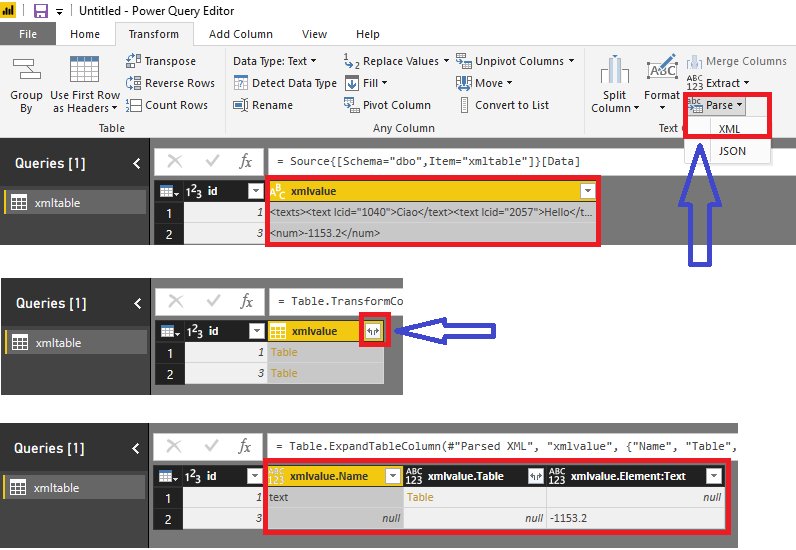Screen dimensions: 796x550
Task: Click the cell containing <num>-1153.2</num>
Action: [x=432, y=233]
